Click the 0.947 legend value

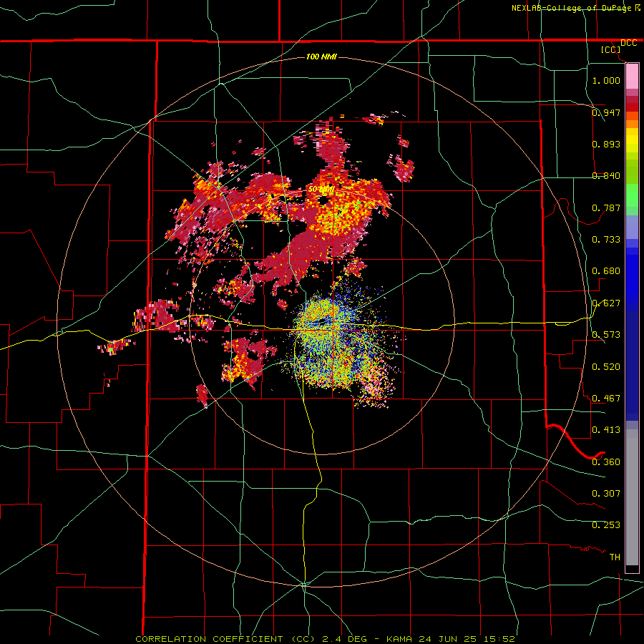click(606, 112)
